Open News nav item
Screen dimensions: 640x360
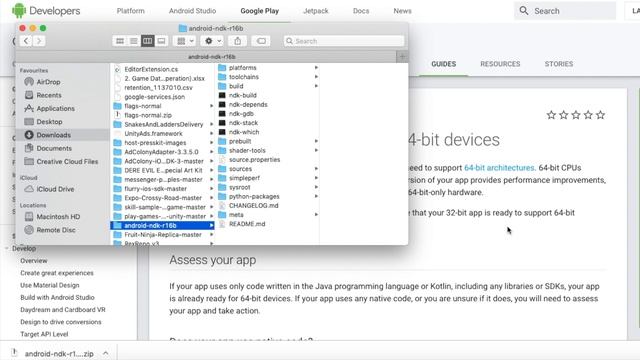click(x=402, y=11)
